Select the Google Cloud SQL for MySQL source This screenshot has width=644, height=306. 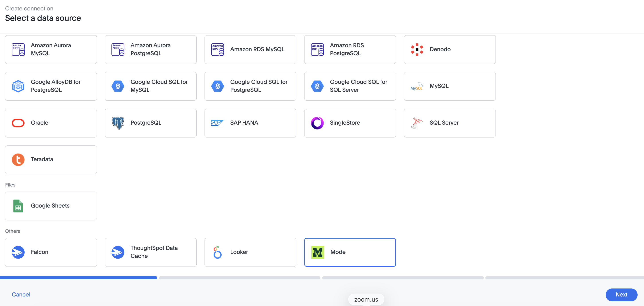(150, 86)
